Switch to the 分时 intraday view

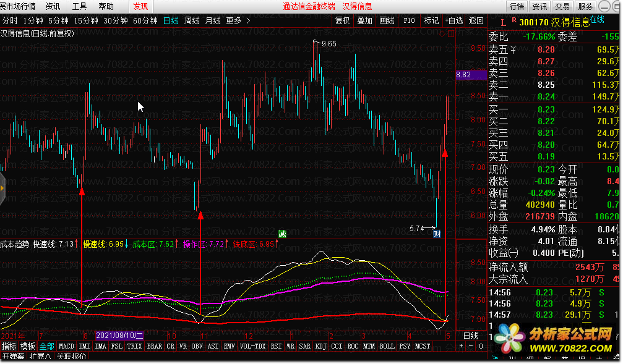[10, 20]
